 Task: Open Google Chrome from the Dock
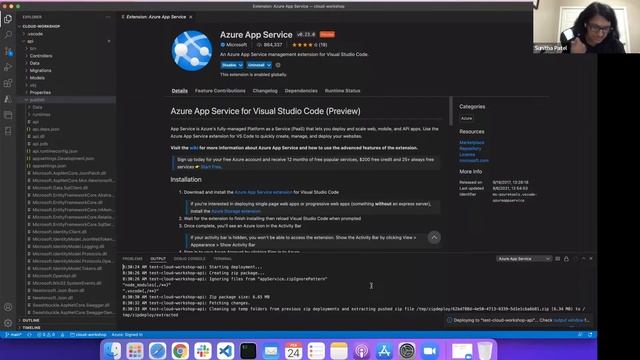click(180, 351)
